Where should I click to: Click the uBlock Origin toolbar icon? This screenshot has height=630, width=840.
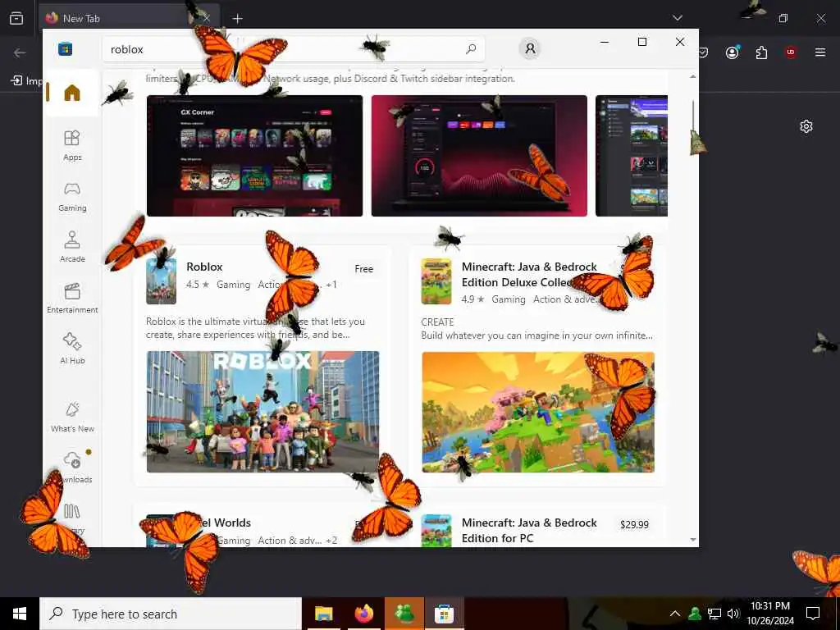point(791,52)
